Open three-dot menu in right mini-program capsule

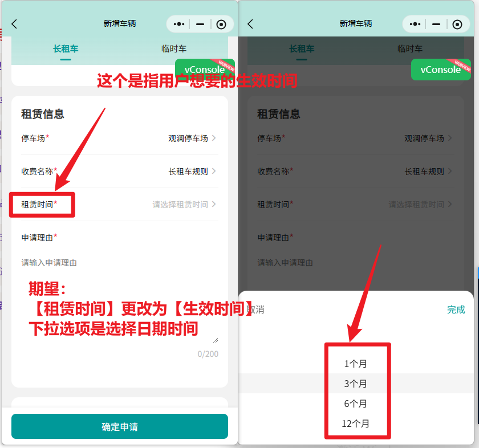click(415, 24)
